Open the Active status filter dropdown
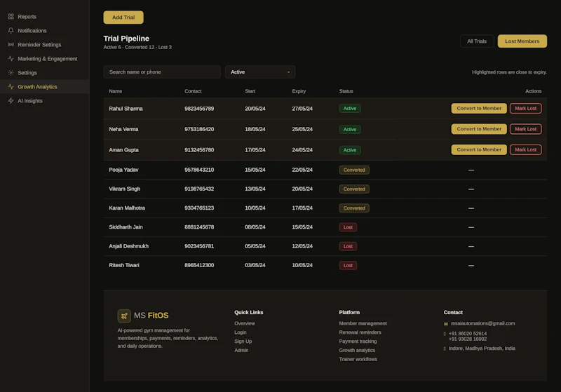 [x=259, y=72]
